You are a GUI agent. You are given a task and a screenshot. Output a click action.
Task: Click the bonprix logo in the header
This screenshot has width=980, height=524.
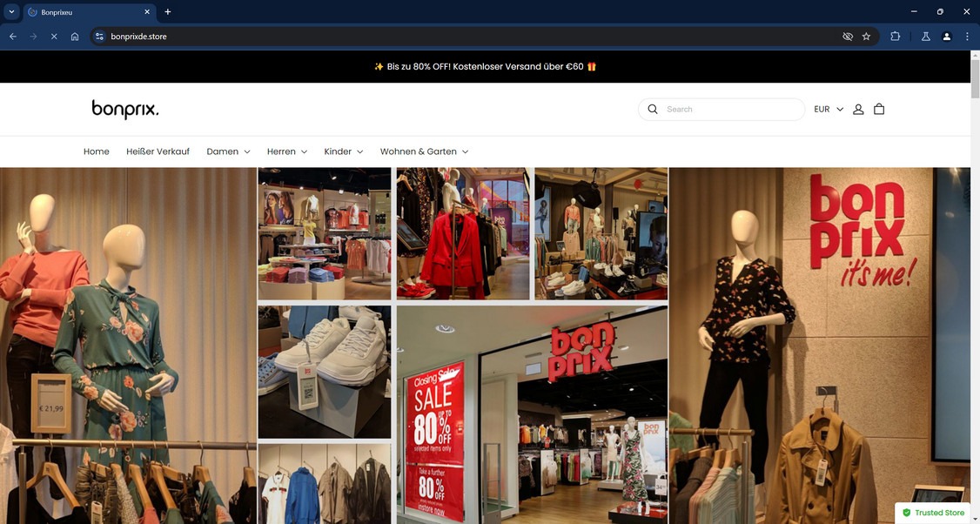pos(125,110)
